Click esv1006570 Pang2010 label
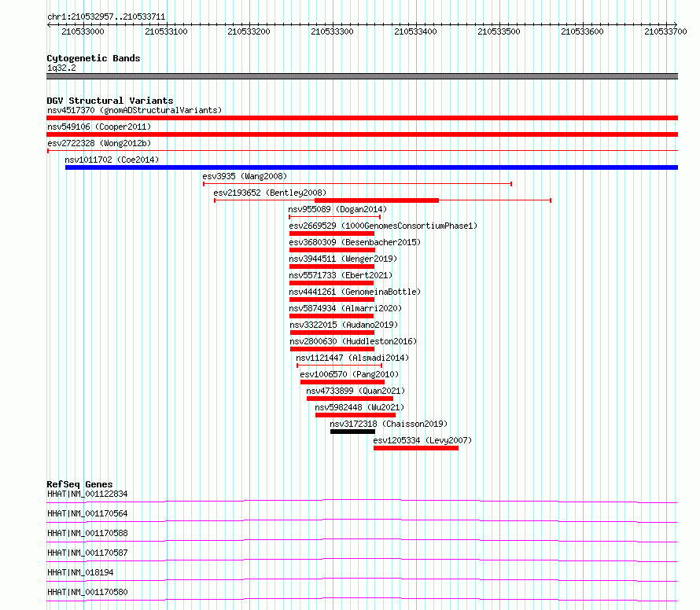This screenshot has height=610, width=700. click(x=349, y=374)
